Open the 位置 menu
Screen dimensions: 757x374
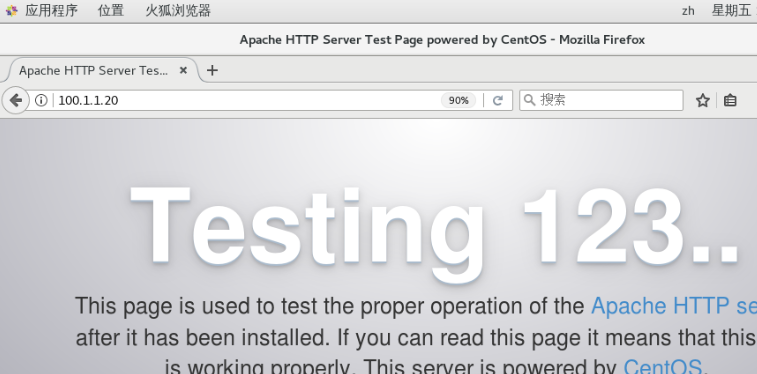coord(111,11)
